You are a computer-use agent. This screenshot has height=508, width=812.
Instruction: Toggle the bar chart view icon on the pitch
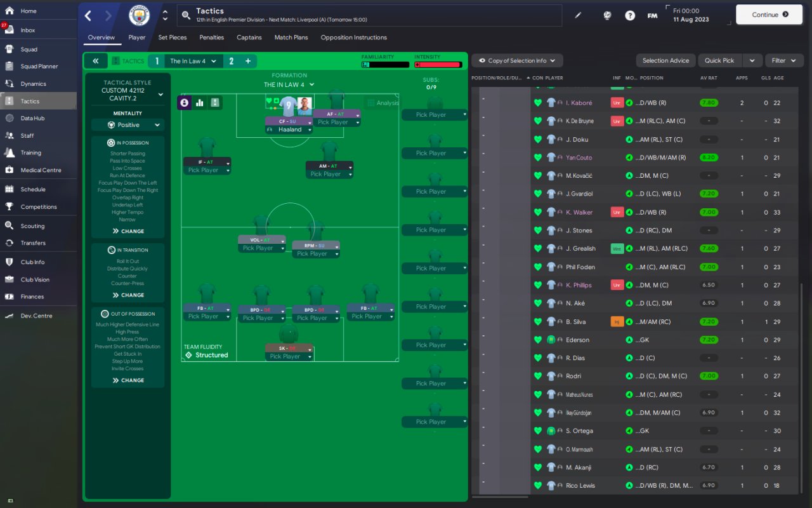point(200,102)
